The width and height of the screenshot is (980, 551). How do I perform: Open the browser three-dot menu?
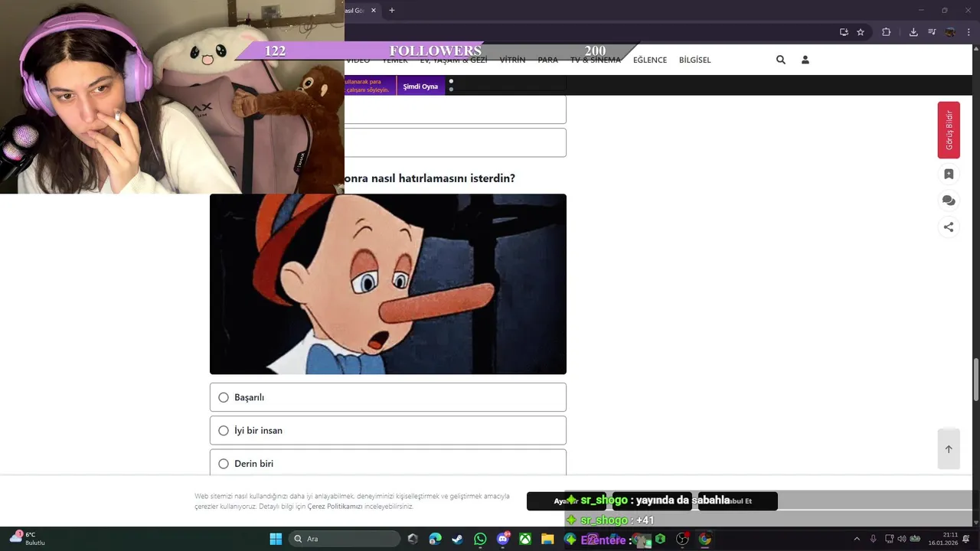pyautogui.click(x=968, y=32)
